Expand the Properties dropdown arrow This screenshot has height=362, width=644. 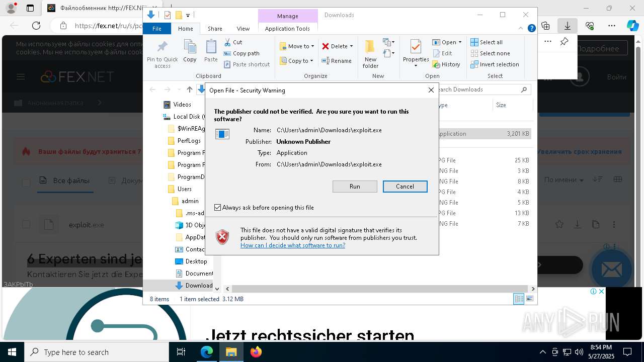[416, 66]
